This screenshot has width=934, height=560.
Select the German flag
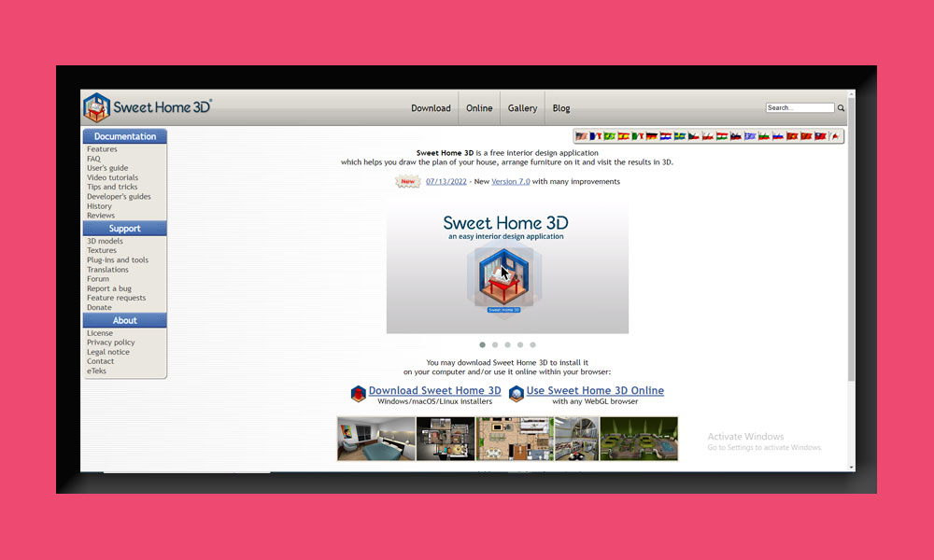click(x=652, y=136)
